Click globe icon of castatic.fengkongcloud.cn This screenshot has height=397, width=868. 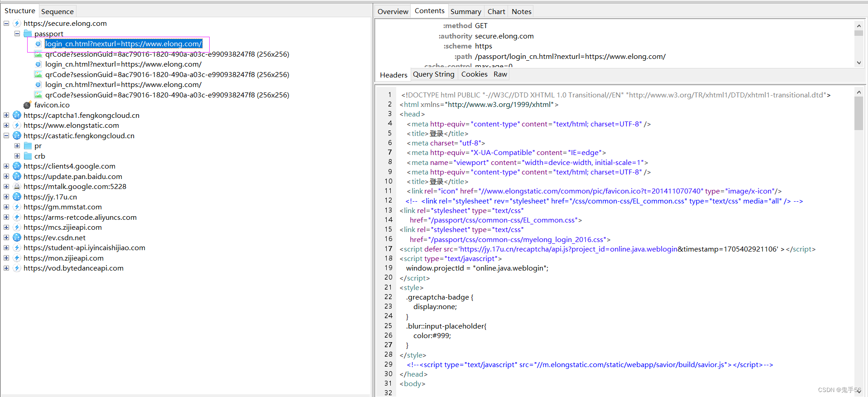point(17,136)
